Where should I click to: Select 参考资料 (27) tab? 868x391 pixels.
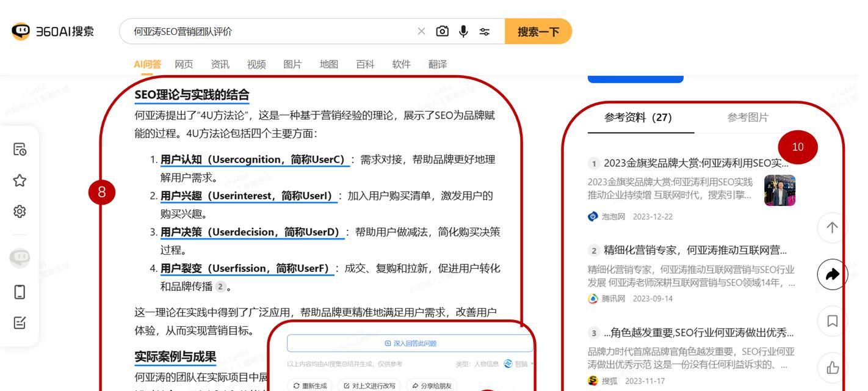tap(638, 117)
